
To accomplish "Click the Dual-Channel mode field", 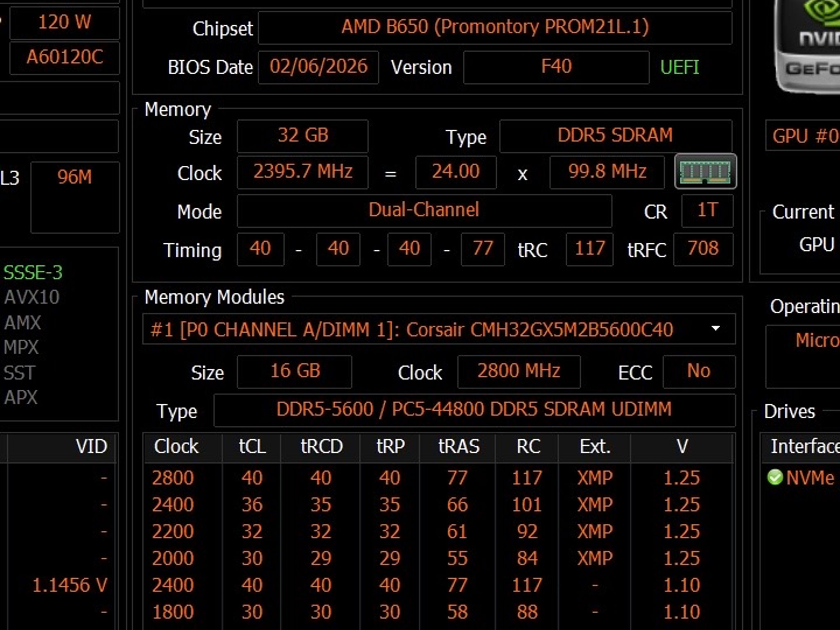I will click(x=424, y=210).
